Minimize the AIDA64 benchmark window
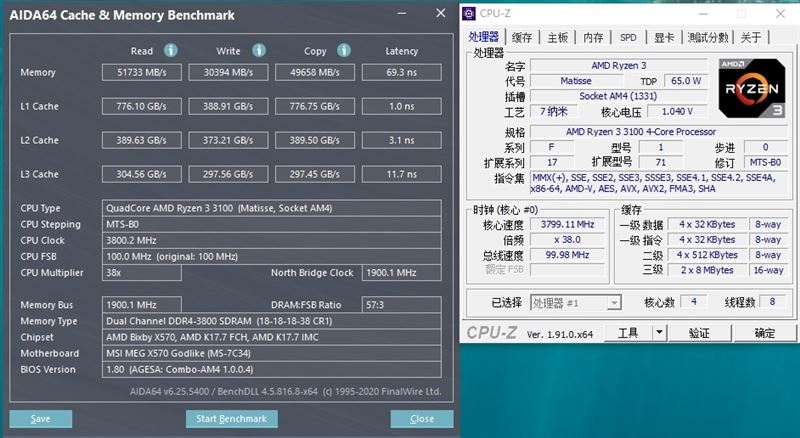This screenshot has height=438, width=800. [x=402, y=13]
